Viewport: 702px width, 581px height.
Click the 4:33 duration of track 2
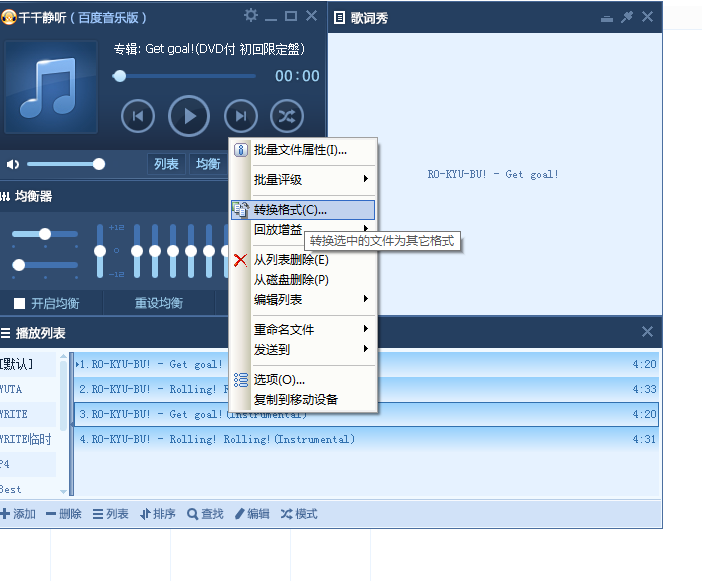click(644, 389)
